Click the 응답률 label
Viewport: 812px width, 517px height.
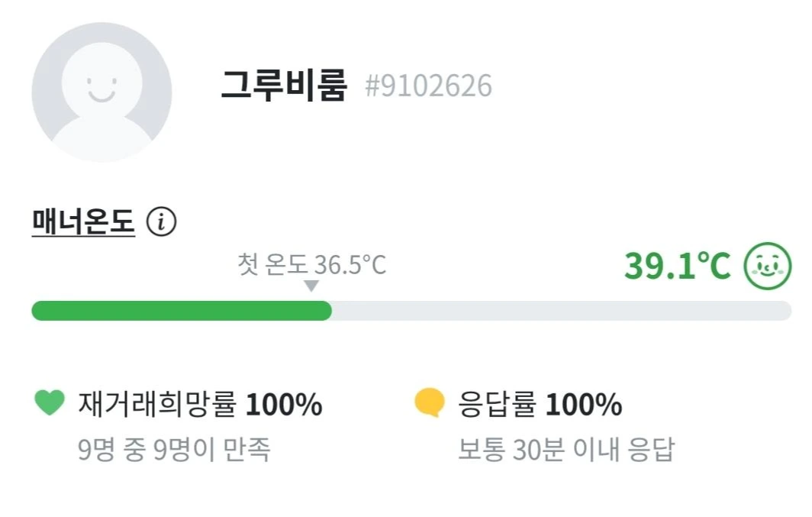coord(498,405)
